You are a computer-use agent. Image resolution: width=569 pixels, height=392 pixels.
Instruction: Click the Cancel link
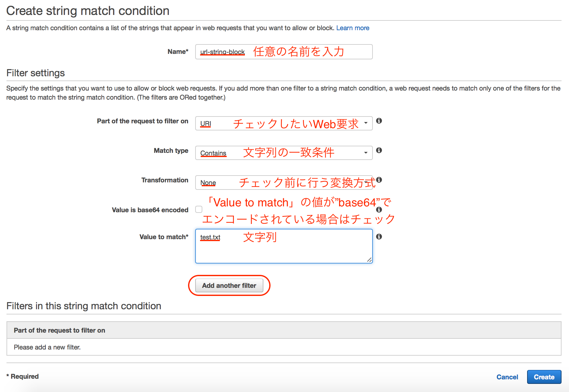pos(507,377)
